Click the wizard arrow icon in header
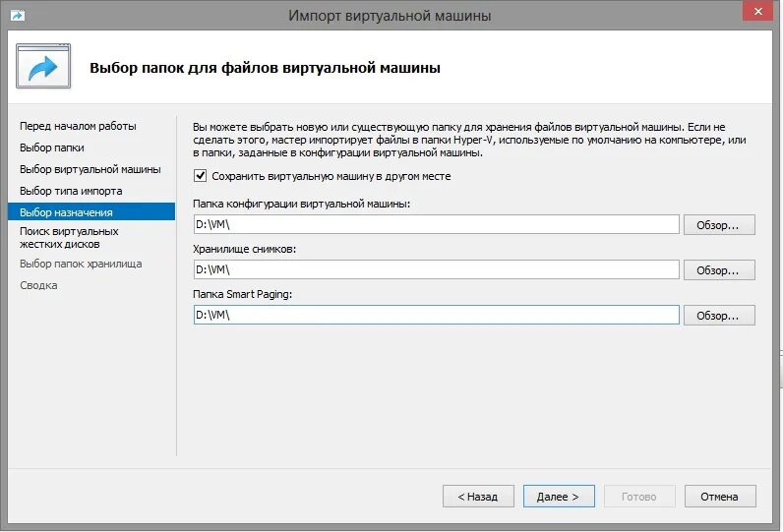The width and height of the screenshot is (783, 532). tap(43, 67)
